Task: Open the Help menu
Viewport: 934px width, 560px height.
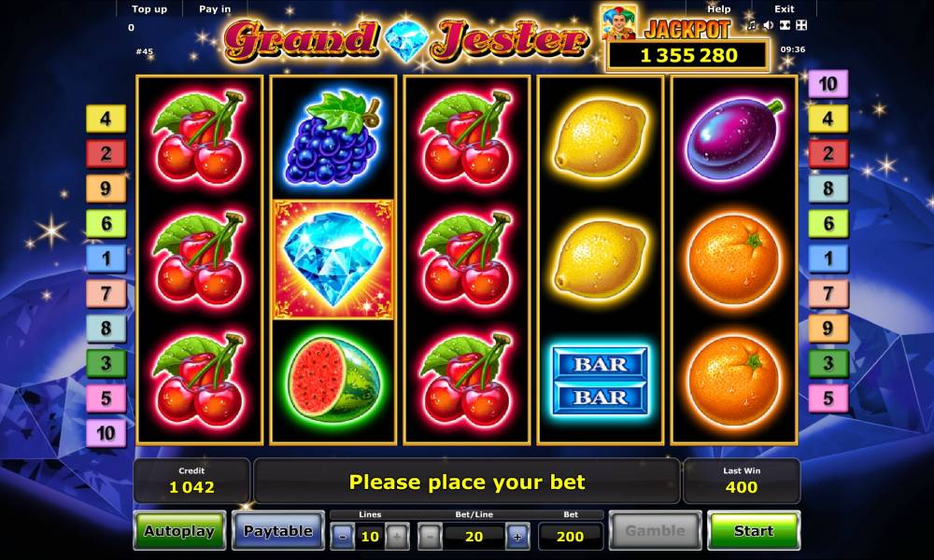Action: (718, 9)
